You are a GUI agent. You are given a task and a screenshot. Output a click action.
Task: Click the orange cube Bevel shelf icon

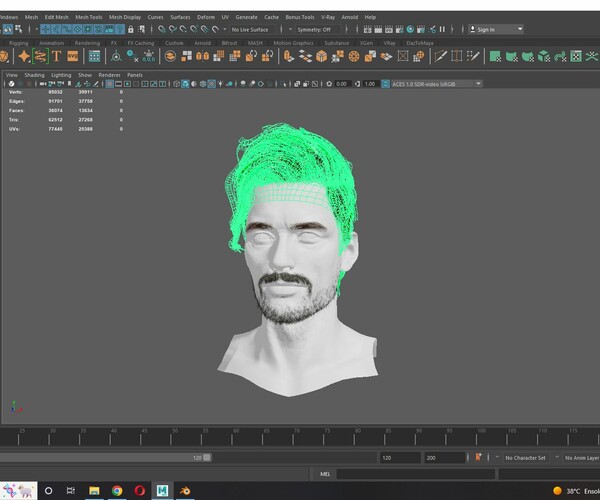click(321, 56)
